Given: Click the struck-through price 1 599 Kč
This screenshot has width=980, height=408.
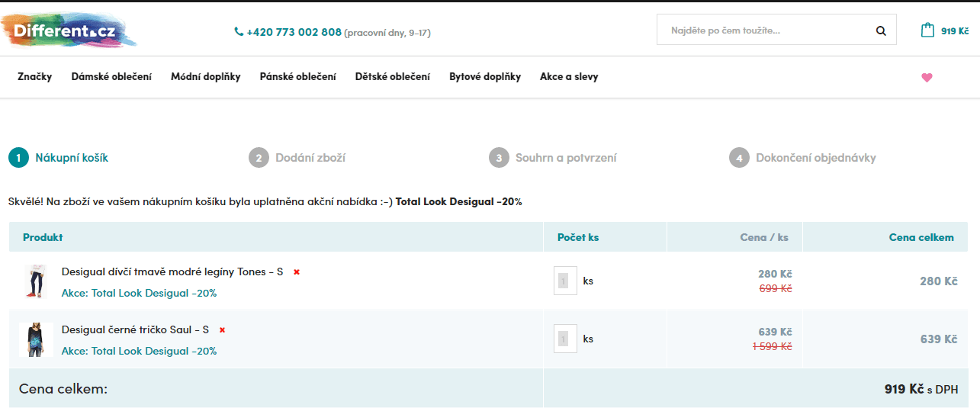Looking at the screenshot, I should pos(772,346).
